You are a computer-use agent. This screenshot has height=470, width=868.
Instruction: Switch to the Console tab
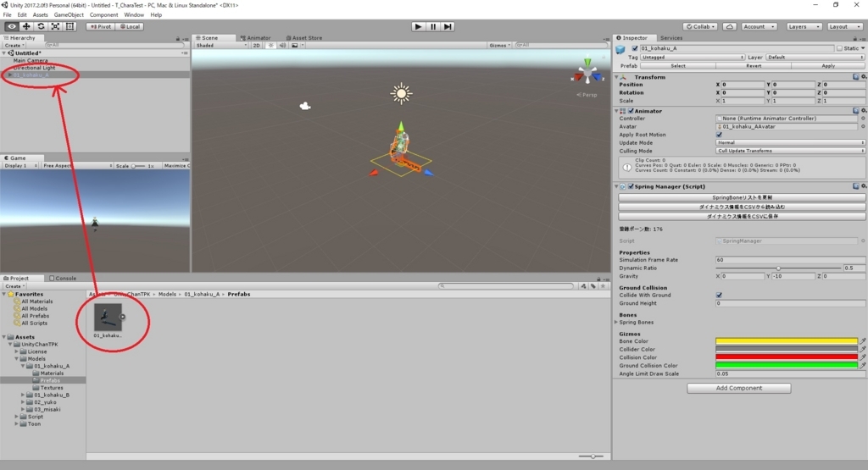point(63,278)
